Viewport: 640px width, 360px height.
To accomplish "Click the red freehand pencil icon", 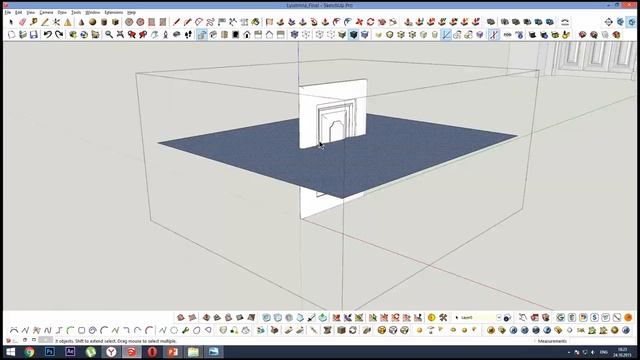I will click(x=188, y=22).
